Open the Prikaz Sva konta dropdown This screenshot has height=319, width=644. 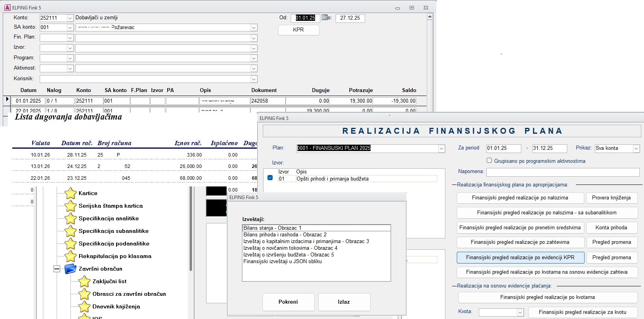[x=636, y=149]
